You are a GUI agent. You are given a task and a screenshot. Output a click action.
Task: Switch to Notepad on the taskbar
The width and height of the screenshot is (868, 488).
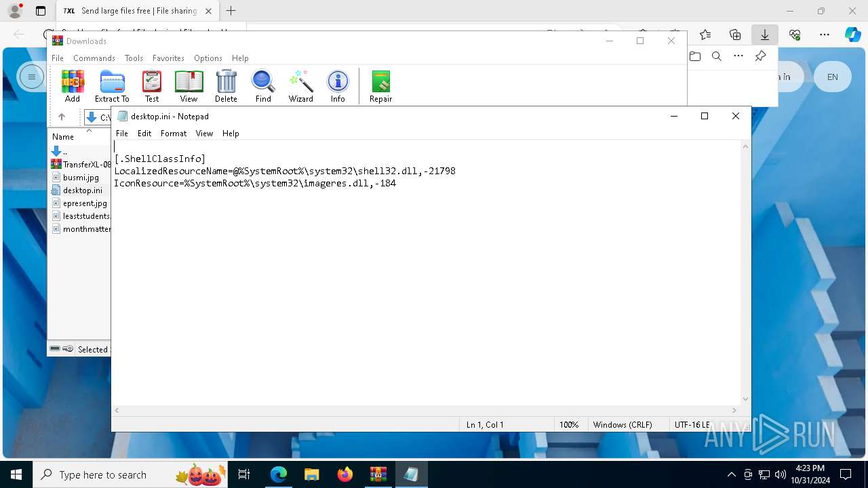click(x=411, y=474)
